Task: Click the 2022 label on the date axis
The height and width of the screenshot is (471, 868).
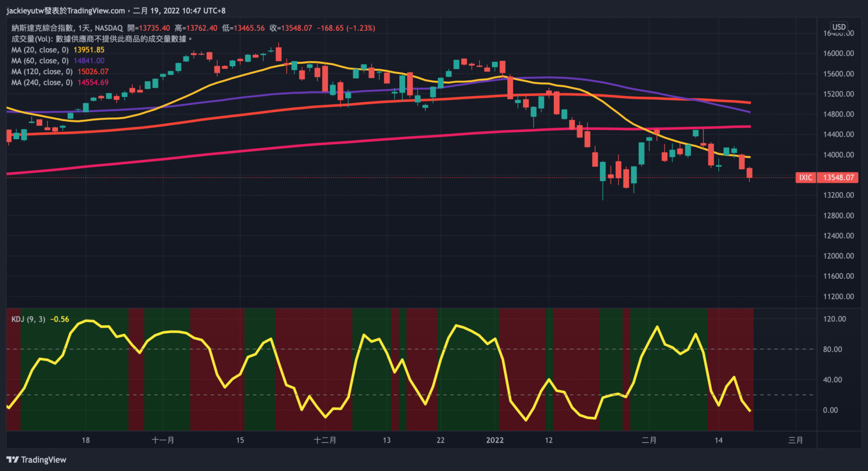Action: 495,440
